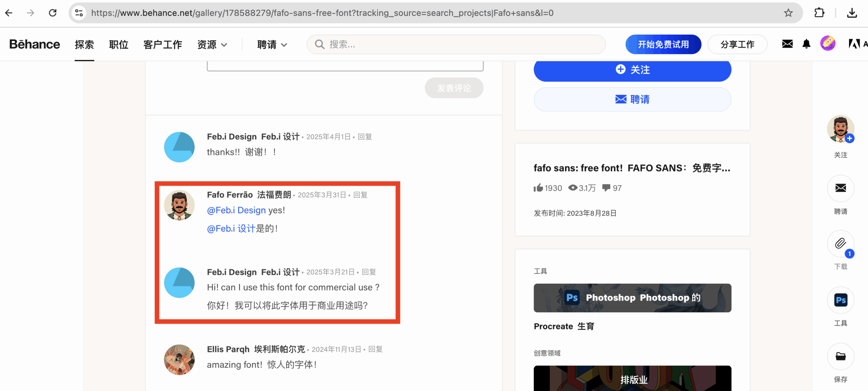
Task: Reply to Fafo Ferrão's March 31 comment
Action: click(x=360, y=195)
